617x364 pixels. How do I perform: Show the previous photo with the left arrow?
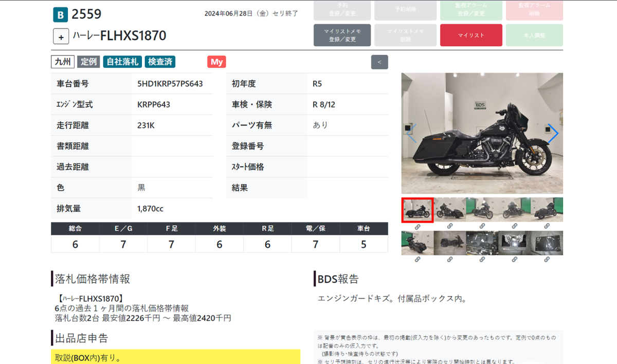tap(411, 134)
